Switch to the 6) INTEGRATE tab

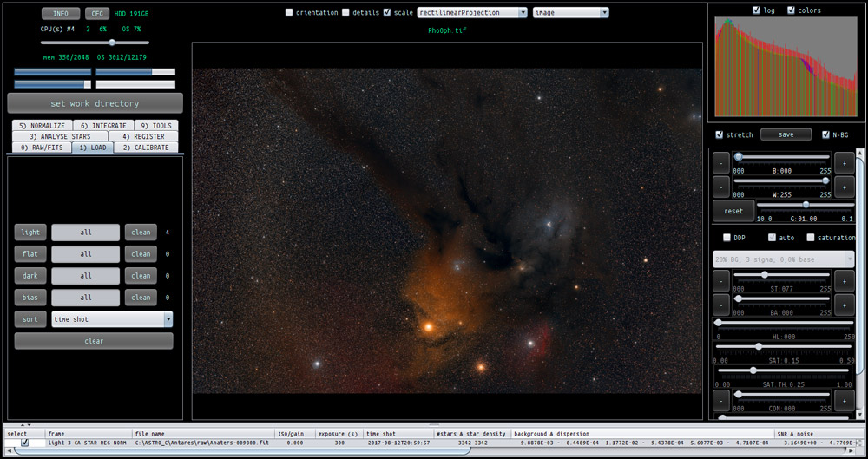[x=103, y=126]
